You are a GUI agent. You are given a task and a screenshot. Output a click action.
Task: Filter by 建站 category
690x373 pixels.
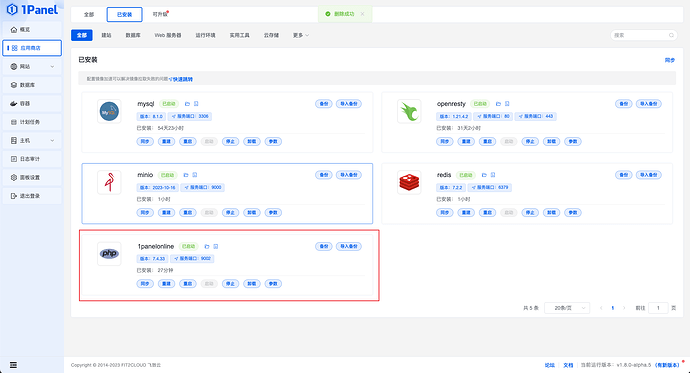(x=106, y=35)
